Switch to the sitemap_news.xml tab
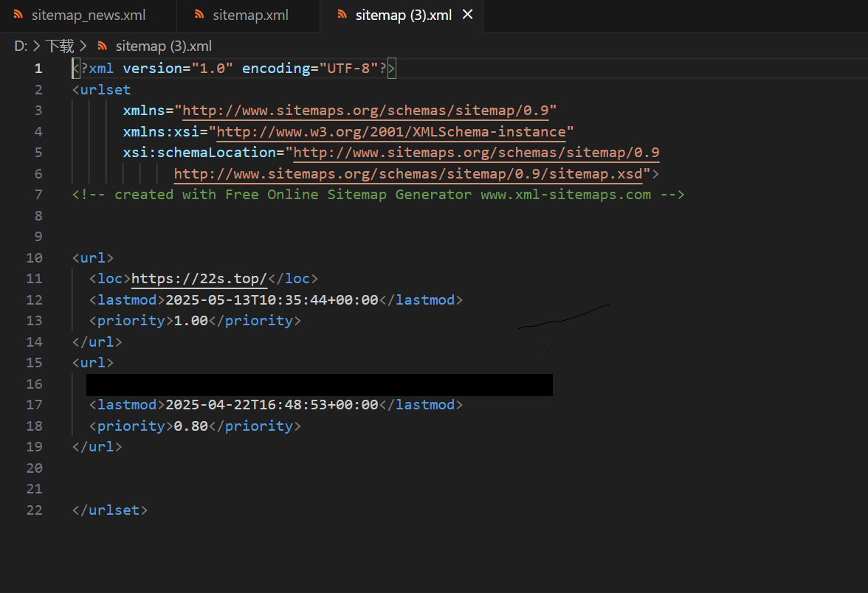Viewport: 868px width, 593px height. pyautogui.click(x=88, y=15)
